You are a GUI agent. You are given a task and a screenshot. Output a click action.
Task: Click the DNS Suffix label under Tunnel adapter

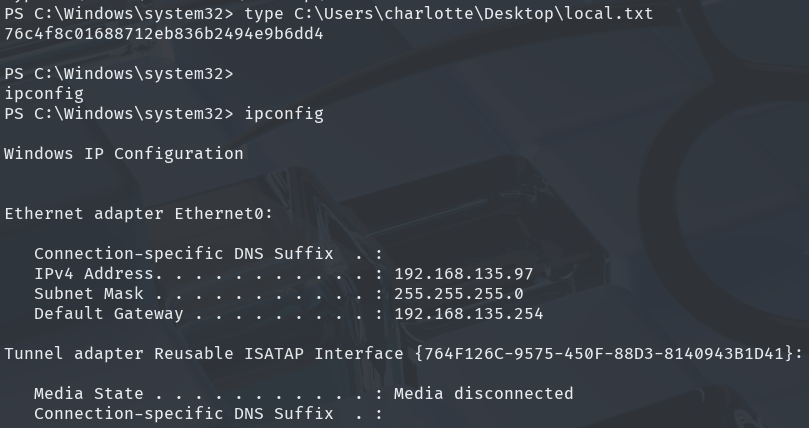[x=183, y=414]
